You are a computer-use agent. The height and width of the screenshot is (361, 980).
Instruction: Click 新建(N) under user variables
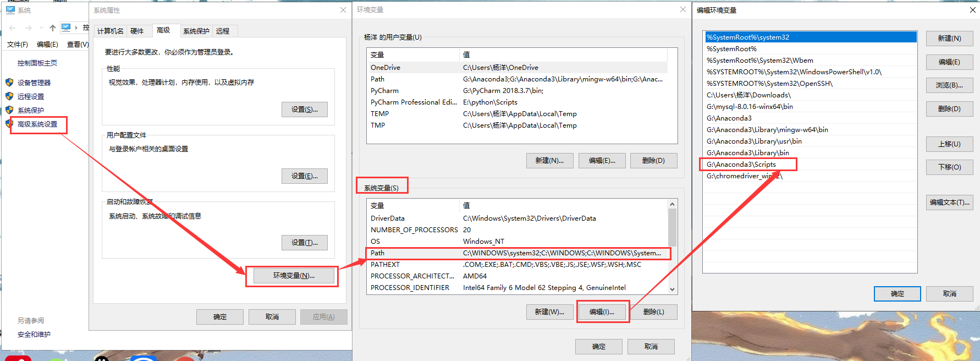tap(549, 161)
